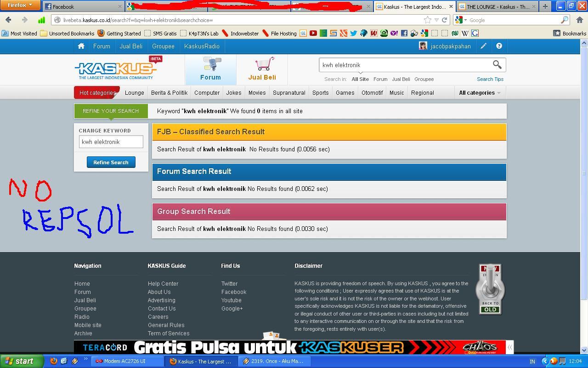Open the Windows start menu
Viewport: 588px width, 368px height.
[22, 361]
